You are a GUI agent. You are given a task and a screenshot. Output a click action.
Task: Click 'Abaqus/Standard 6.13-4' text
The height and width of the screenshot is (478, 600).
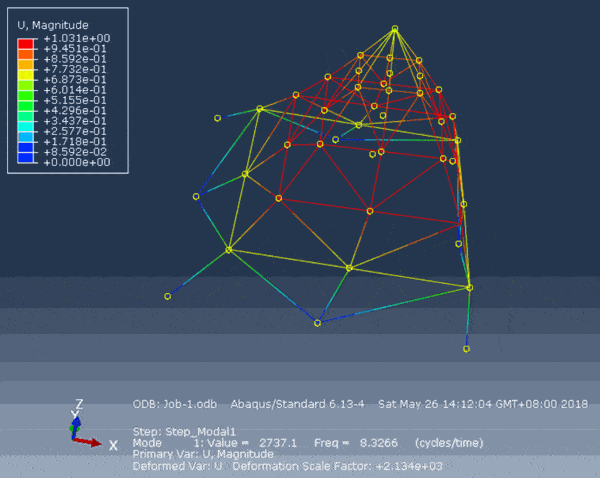coord(297,404)
